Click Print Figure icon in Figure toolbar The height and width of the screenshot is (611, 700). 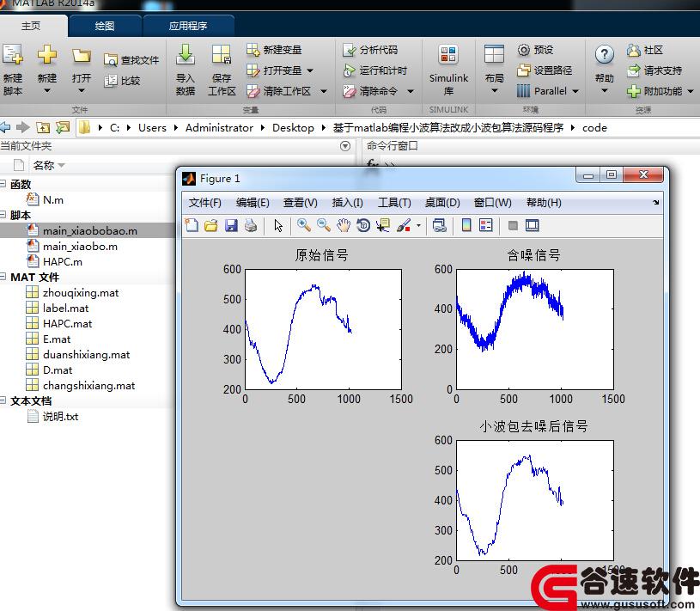coord(251,225)
